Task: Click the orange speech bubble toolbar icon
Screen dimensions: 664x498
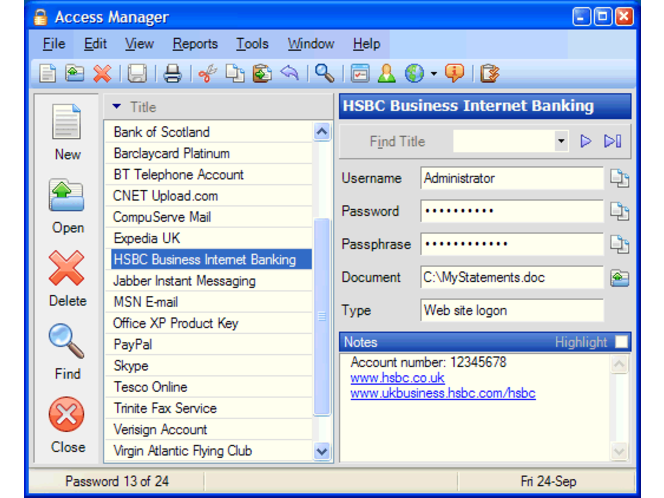Action: pyautogui.click(x=454, y=73)
